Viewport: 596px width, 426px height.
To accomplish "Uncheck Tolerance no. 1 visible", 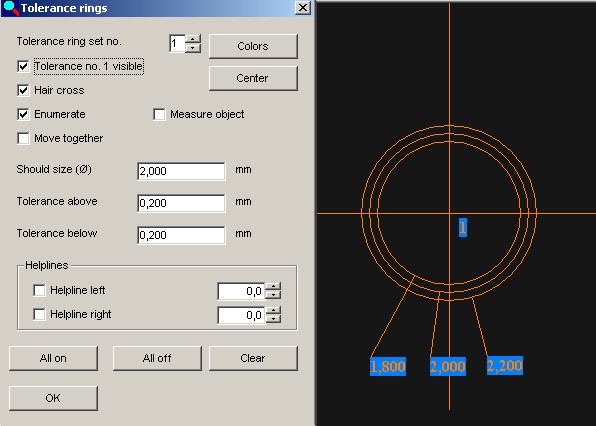I will 23,67.
